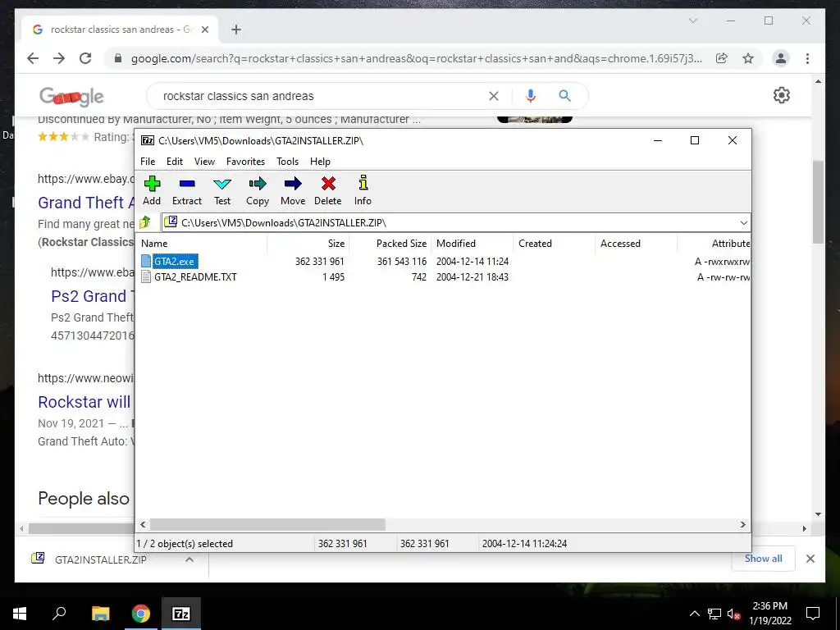Viewport: 840px width, 630px height.
Task: Open Google settings gear
Action: coord(782,95)
